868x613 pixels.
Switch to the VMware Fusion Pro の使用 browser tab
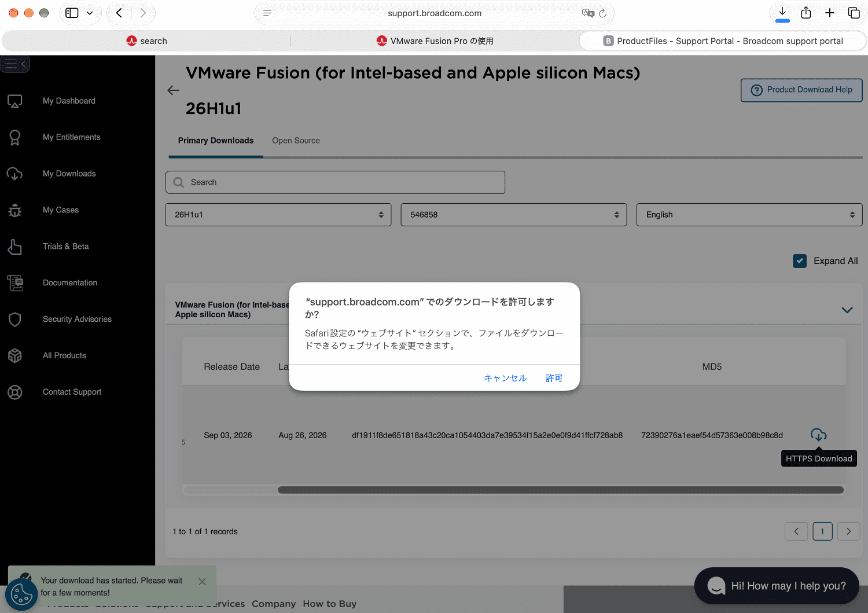435,41
